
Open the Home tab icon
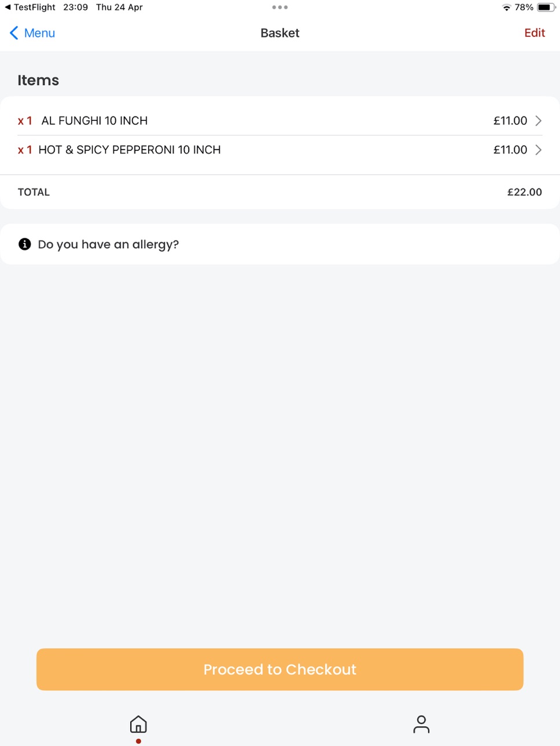click(138, 724)
